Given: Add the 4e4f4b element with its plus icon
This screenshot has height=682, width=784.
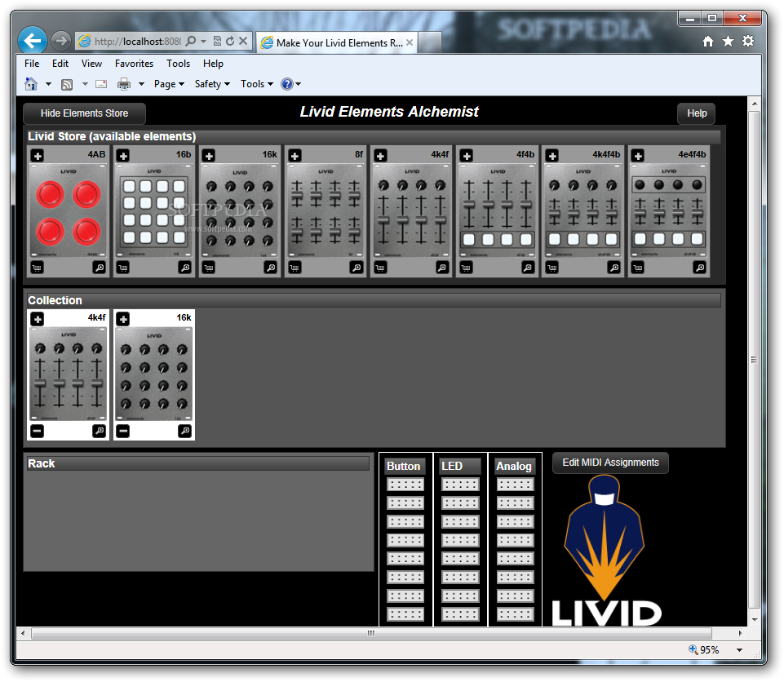Looking at the screenshot, I should click(x=638, y=156).
